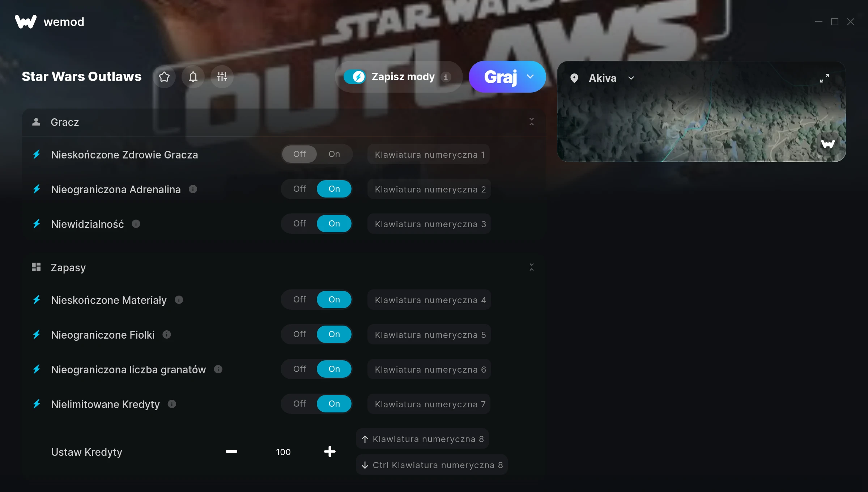Switch off Nieograniczona Adrenalina
The height and width of the screenshot is (492, 868).
(x=299, y=189)
